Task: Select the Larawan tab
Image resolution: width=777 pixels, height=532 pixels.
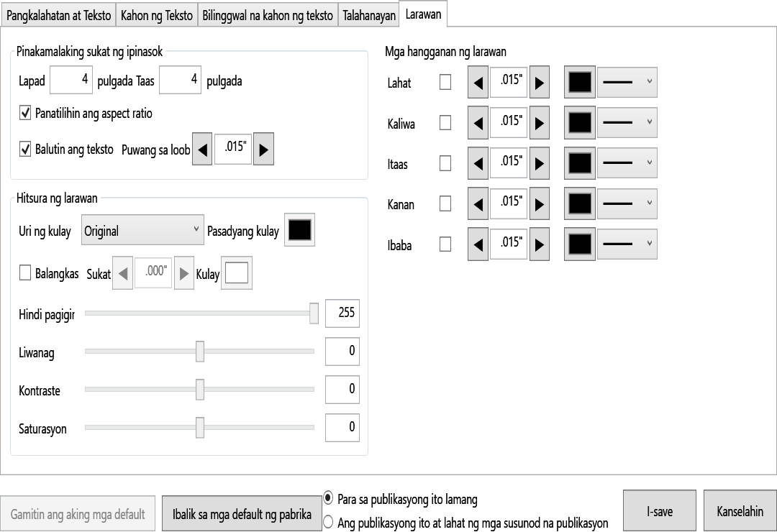Action: coord(423,14)
